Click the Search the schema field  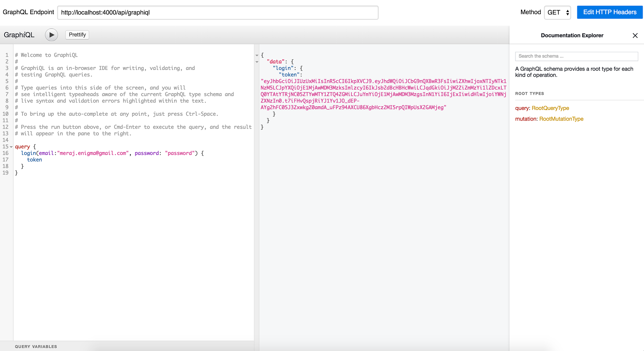click(x=576, y=56)
